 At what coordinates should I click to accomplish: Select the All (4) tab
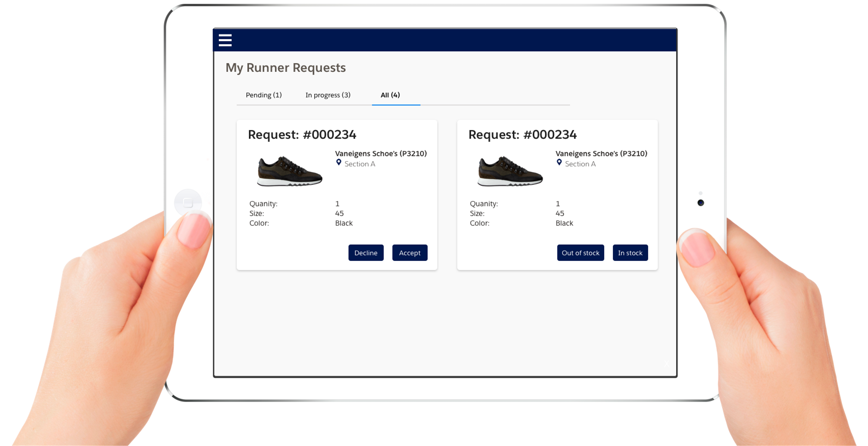(390, 95)
